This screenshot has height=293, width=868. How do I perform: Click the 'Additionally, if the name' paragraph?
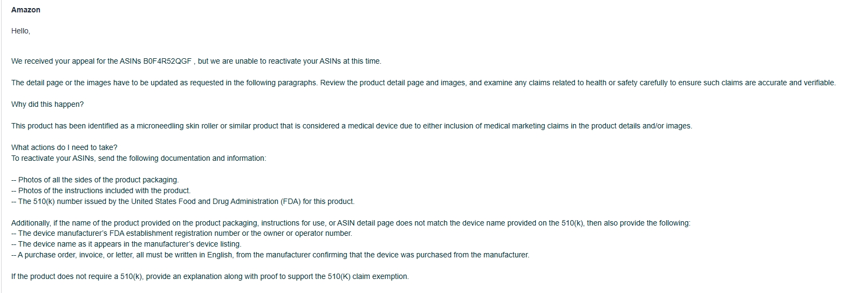[x=351, y=223]
